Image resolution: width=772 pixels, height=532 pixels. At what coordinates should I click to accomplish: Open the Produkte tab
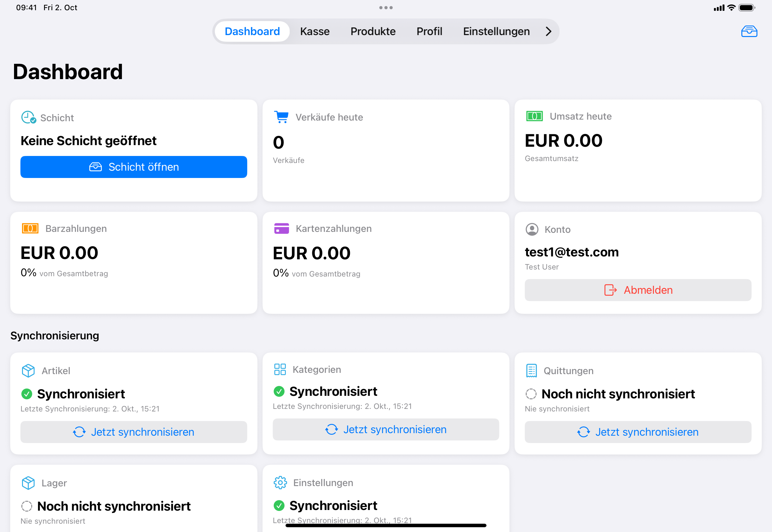coord(373,31)
